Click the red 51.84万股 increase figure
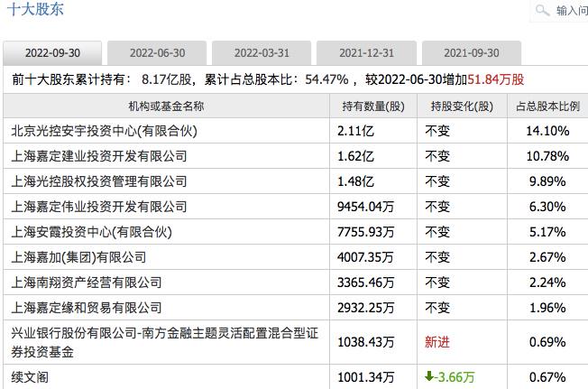This screenshot has height=389, width=588. point(495,79)
